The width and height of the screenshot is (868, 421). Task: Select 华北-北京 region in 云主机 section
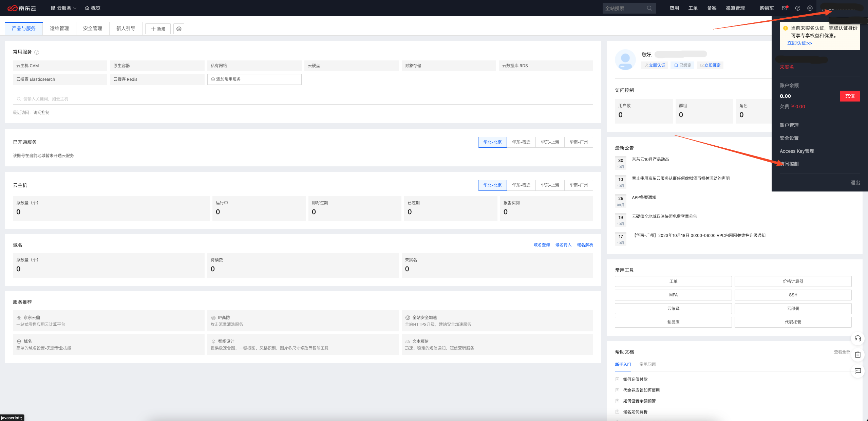pos(492,185)
